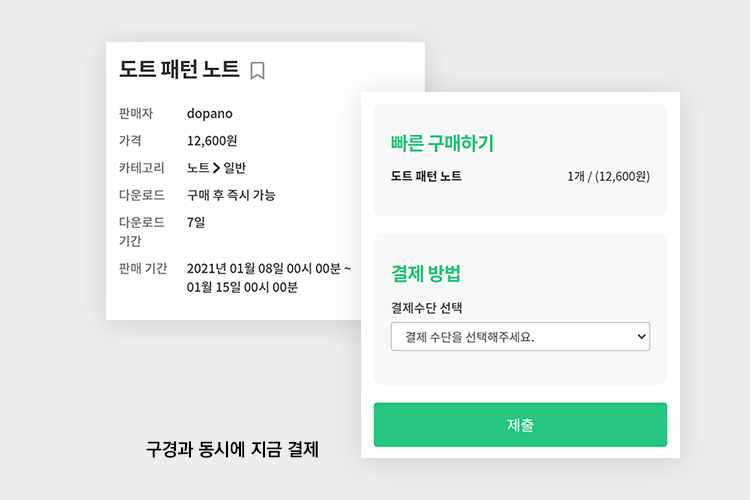Open the 노트 category link

(198, 168)
